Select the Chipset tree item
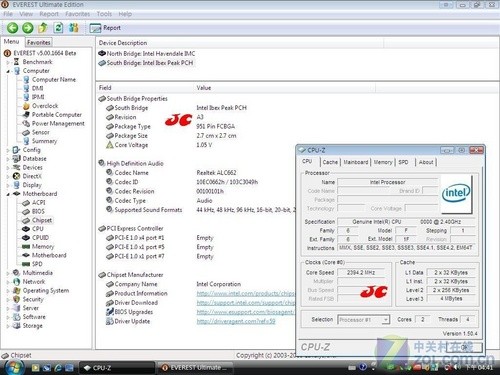Viewport: 500px width, 375px height. point(42,220)
